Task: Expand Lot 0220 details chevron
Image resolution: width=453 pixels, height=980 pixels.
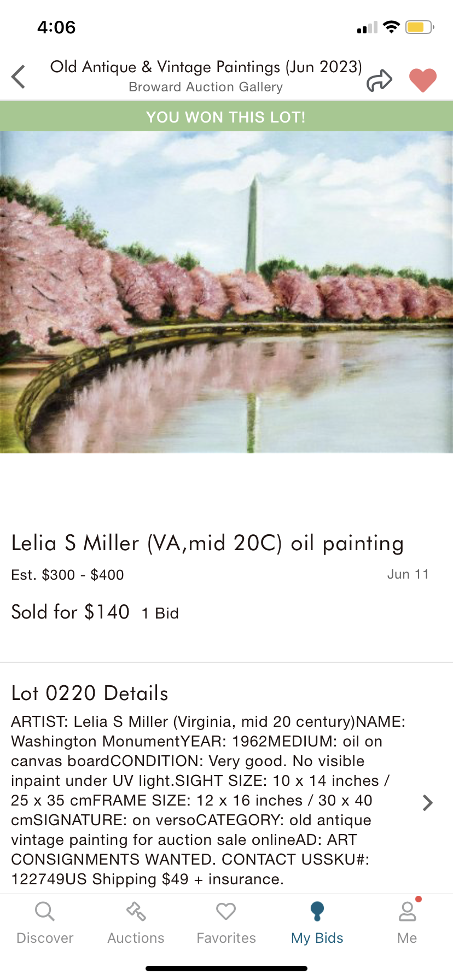Action: click(x=428, y=802)
